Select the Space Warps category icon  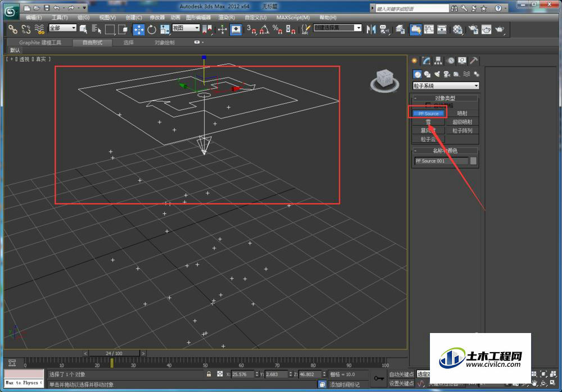(466, 74)
